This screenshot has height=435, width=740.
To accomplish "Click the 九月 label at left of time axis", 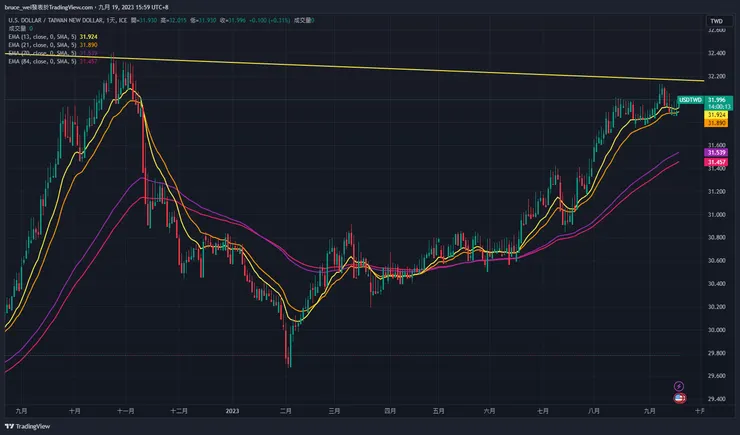I will click(x=21, y=411).
